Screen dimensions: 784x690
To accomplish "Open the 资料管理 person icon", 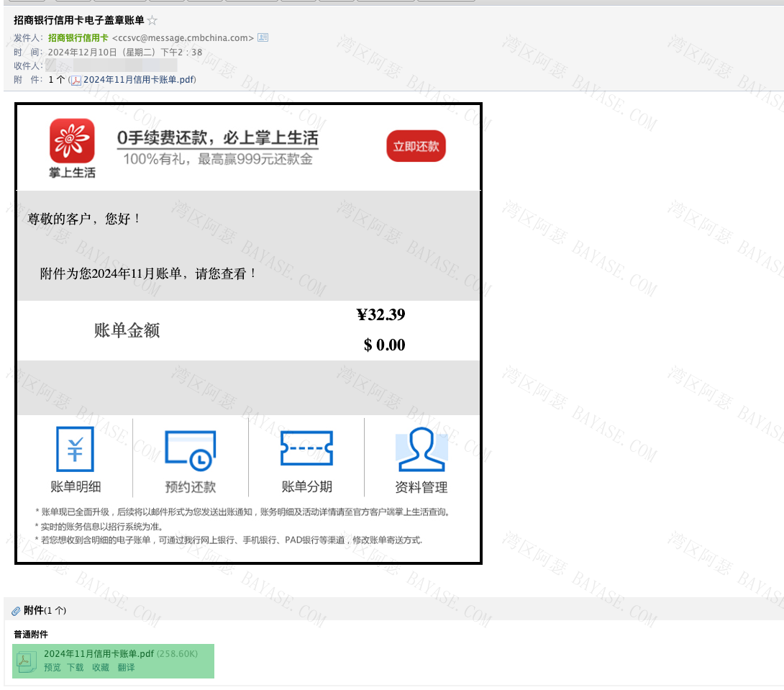I will click(x=421, y=449).
